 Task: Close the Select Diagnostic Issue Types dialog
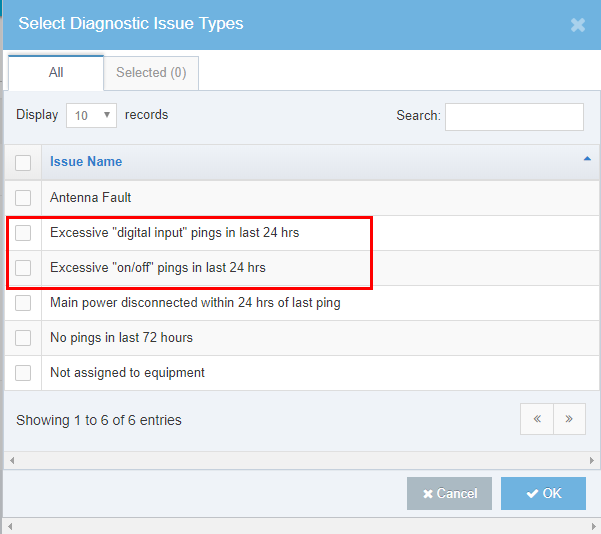click(577, 25)
